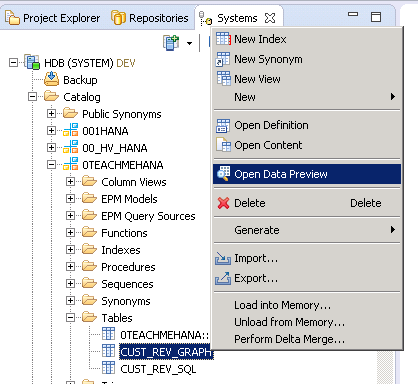Maximize the Systems view panel

[376, 17]
